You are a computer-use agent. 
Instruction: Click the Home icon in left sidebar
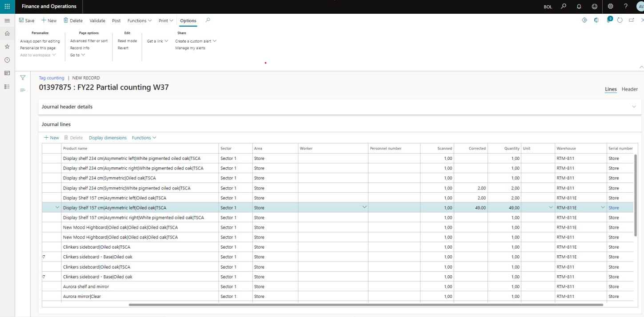pos(7,33)
